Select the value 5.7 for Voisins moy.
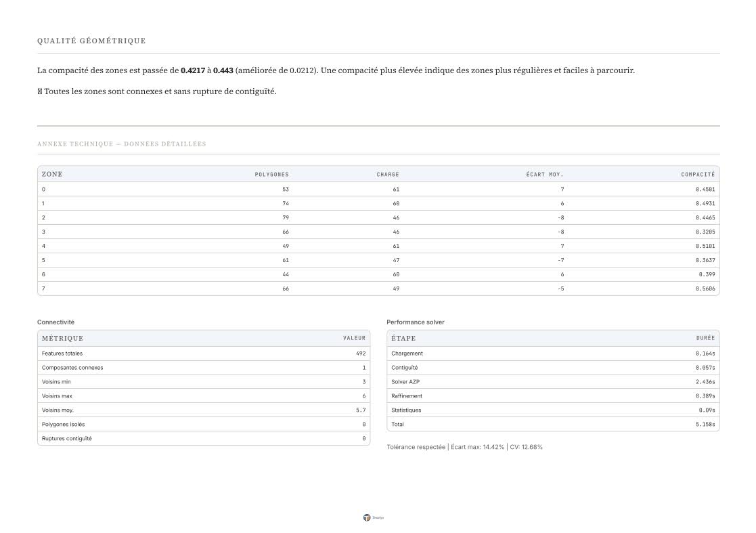The height and width of the screenshot is (533, 756). point(361,410)
